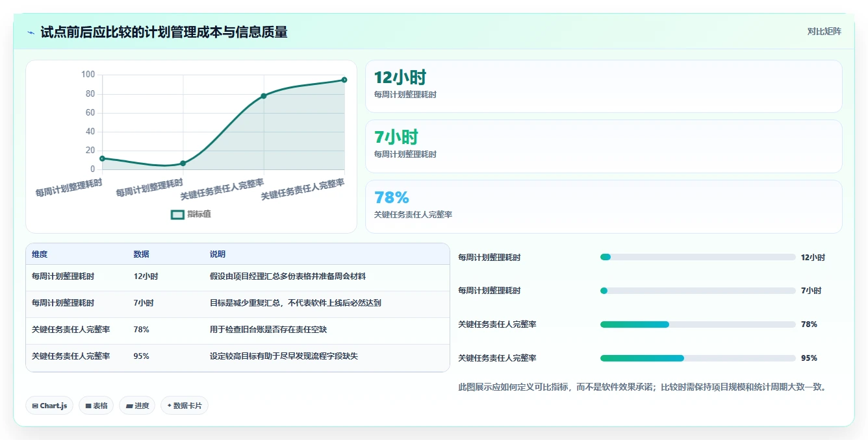
Task: Click the footer note beginning 此图展示应如何定义可比指标
Action: pyautogui.click(x=642, y=387)
